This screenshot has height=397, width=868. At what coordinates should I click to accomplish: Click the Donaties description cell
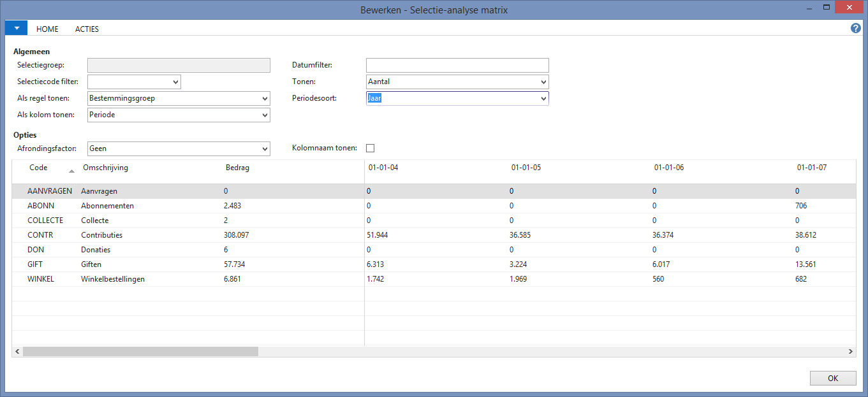pos(96,250)
